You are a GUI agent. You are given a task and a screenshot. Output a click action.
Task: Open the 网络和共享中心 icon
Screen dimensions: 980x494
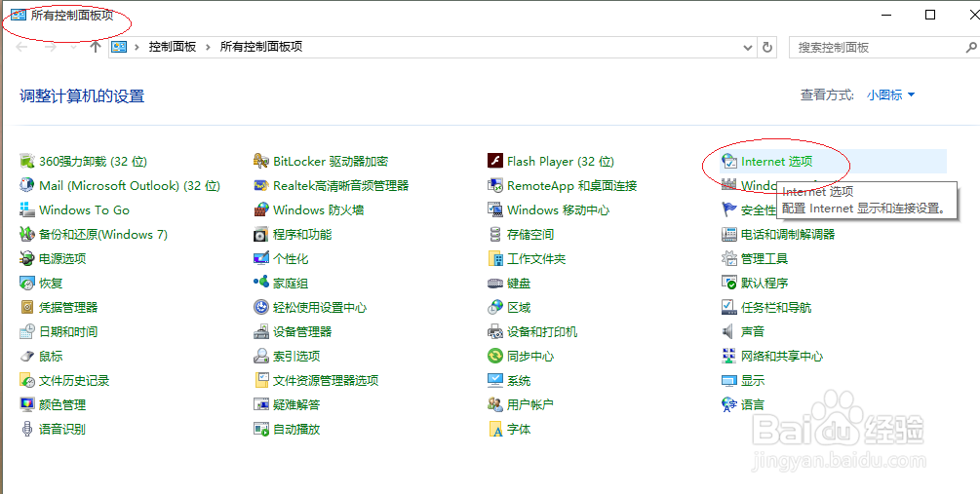tap(729, 356)
